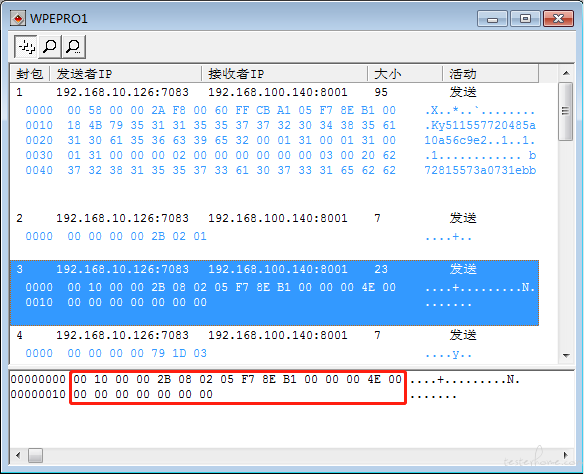Screen dimensions: 584x474
Task: Select highlighted packet 3 with size 23
Action: pos(274,293)
